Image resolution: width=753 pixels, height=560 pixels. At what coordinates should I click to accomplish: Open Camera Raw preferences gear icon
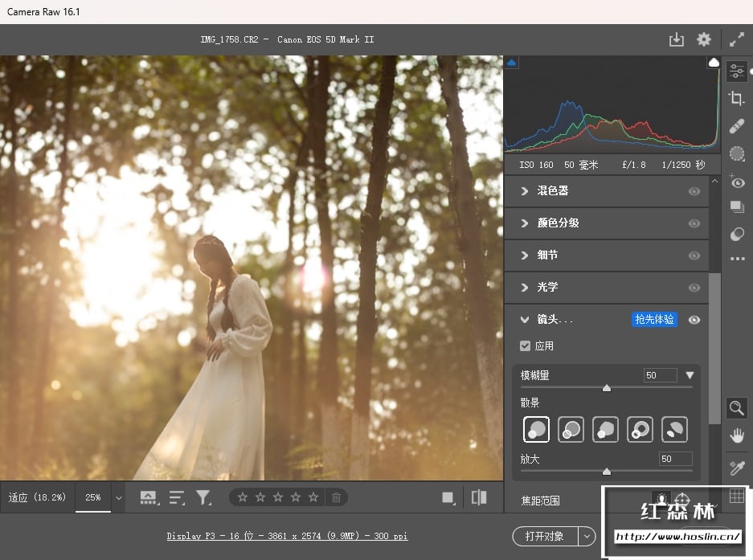703,39
